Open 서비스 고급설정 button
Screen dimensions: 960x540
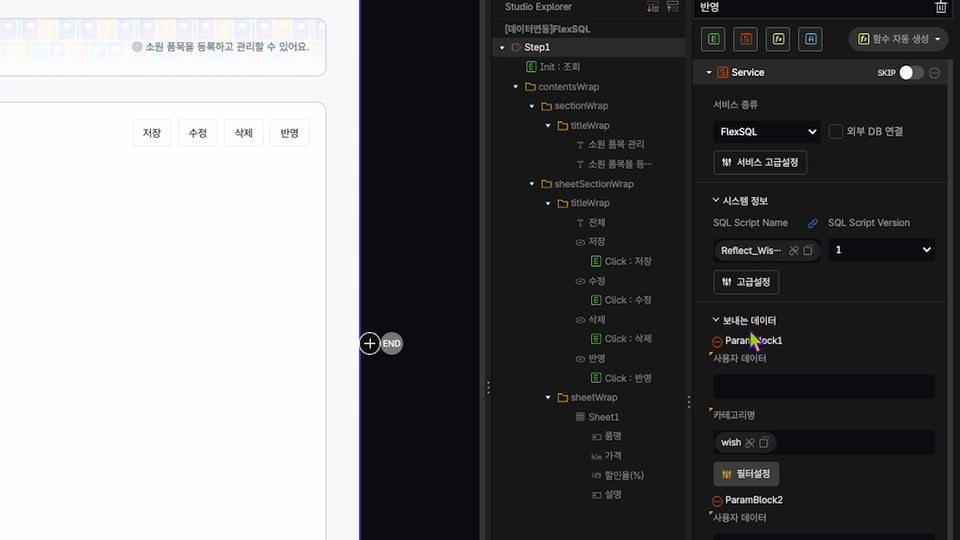point(760,162)
